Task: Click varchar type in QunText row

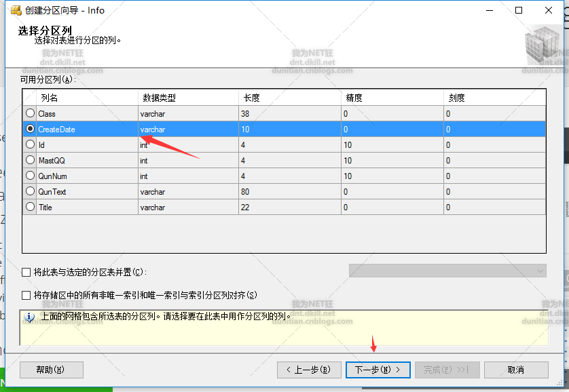Action: pyautogui.click(x=188, y=192)
